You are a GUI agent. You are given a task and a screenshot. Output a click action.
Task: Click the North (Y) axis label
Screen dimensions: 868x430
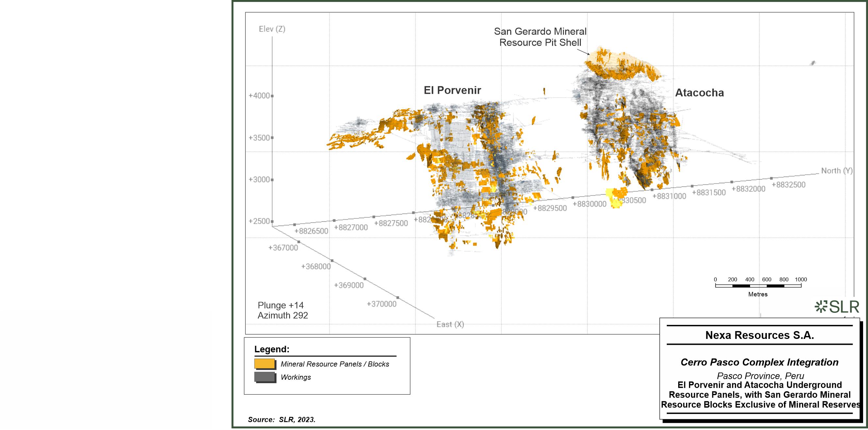(x=837, y=171)
